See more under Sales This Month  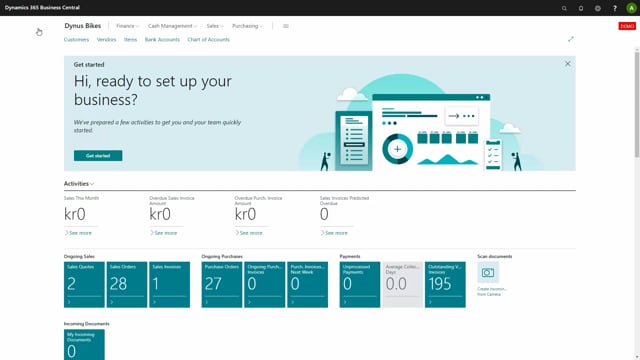(x=78, y=233)
